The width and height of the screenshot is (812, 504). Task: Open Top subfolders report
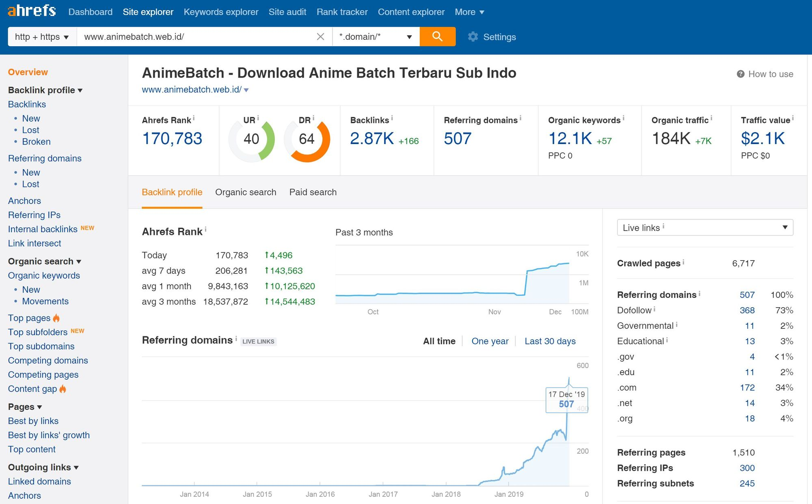tap(38, 332)
